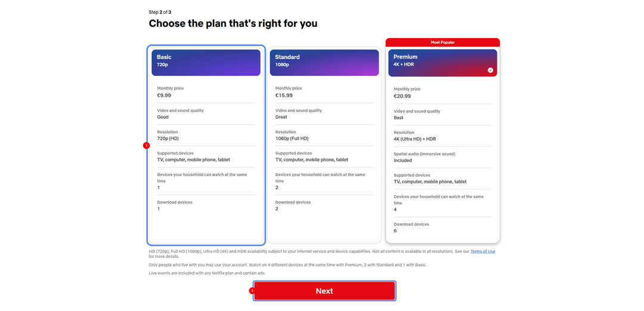
Task: Click the €20.99 monthly price in Premium
Action: (402, 96)
